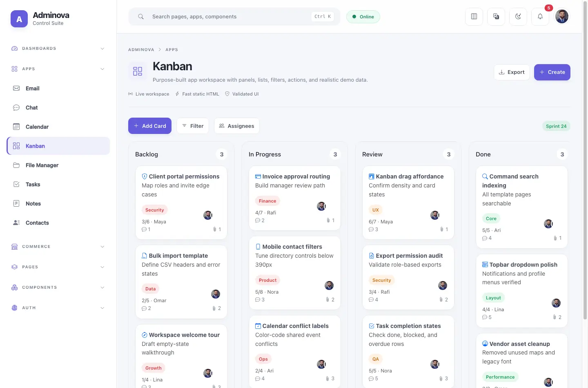Click attachment icon on Calendar conflict labels card

coord(327,379)
